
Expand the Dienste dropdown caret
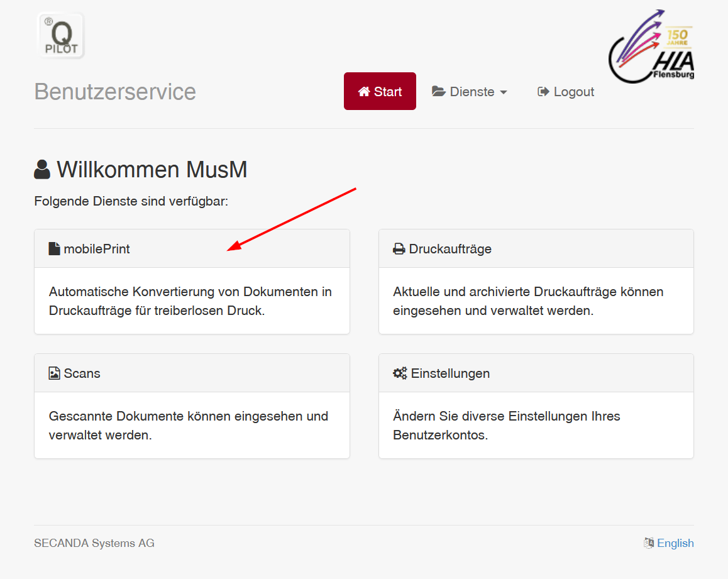tap(504, 92)
